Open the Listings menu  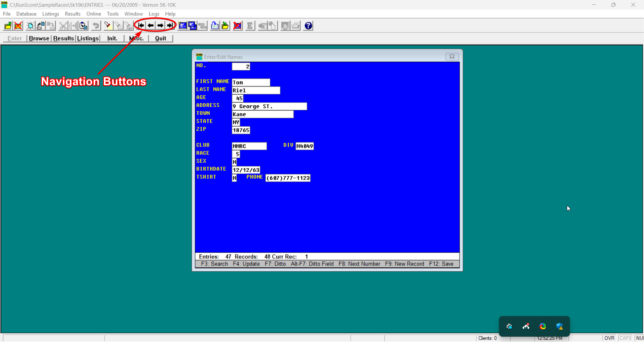[x=51, y=14]
